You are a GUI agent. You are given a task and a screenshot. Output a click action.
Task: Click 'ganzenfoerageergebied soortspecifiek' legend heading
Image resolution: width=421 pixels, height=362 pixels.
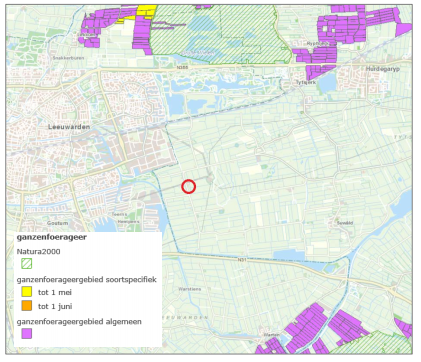[x=86, y=280]
